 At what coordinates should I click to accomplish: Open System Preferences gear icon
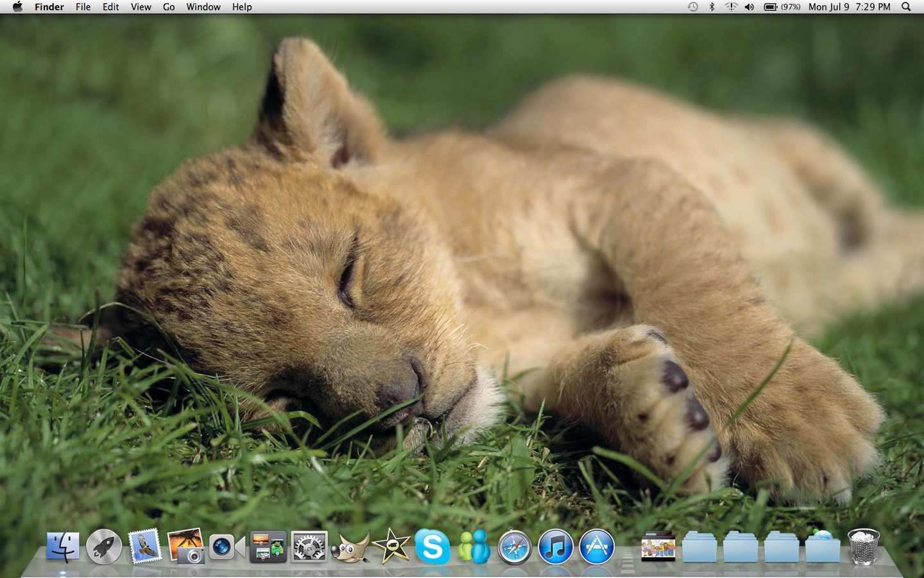[309, 547]
